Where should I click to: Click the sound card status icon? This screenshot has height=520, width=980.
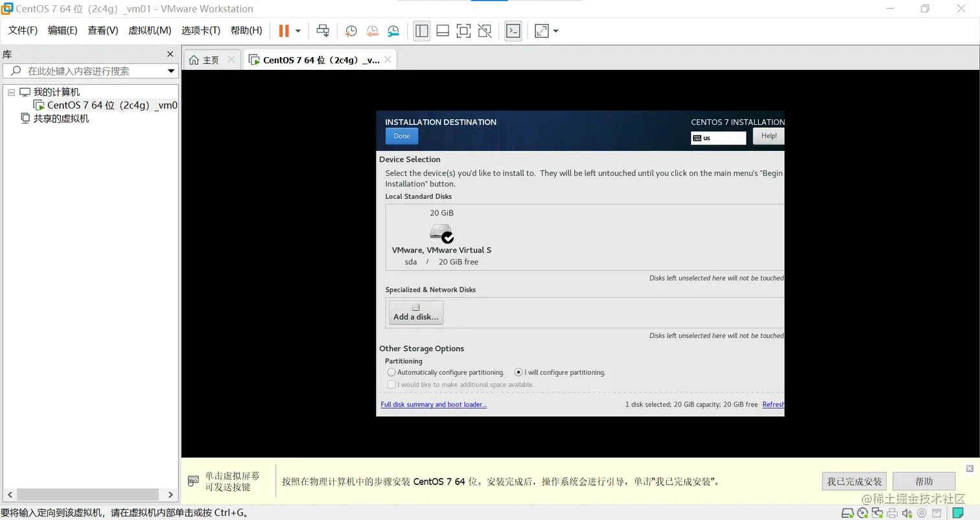tap(907, 514)
